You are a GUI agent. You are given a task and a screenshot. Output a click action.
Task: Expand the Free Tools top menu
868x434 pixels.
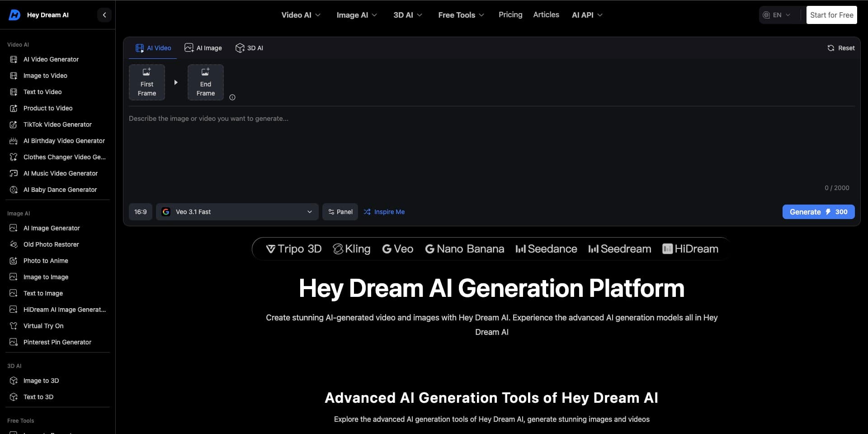(461, 15)
